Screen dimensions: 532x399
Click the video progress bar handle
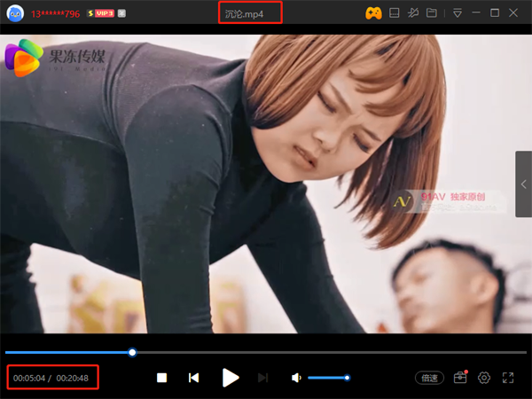(132, 352)
